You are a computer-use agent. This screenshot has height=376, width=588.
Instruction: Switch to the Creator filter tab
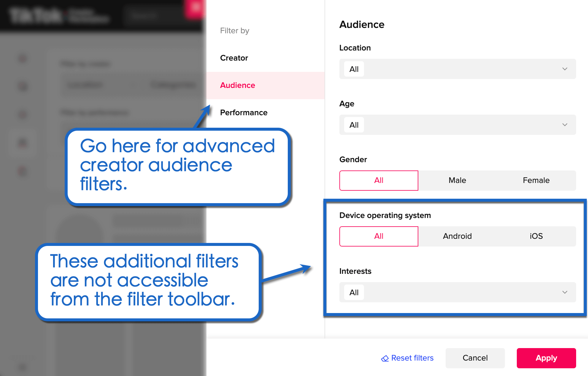click(x=234, y=58)
